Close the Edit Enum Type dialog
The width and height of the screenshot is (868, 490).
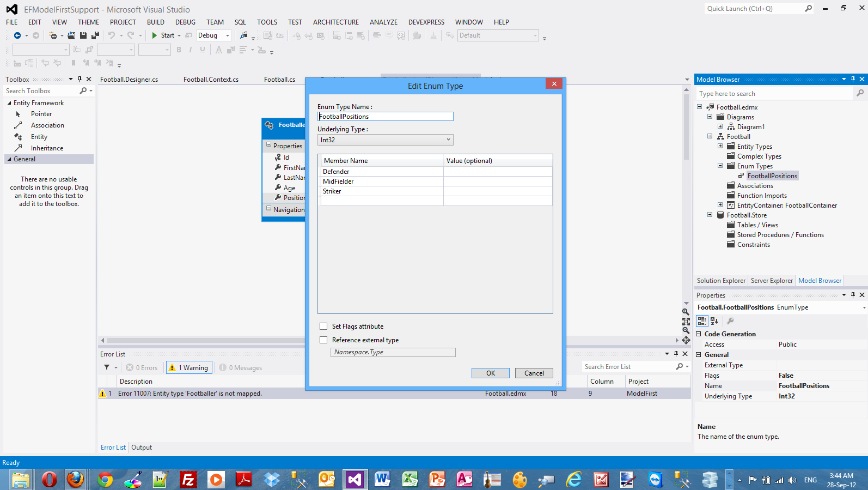[554, 84]
